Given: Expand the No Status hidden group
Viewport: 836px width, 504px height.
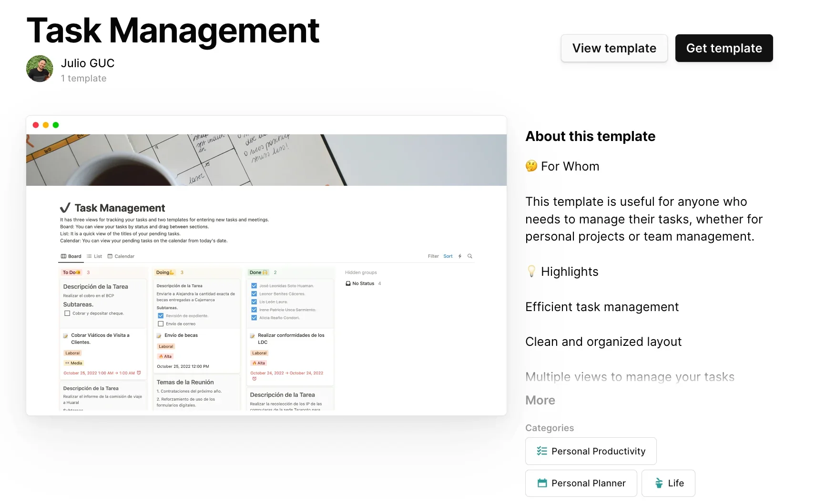Looking at the screenshot, I should point(363,283).
